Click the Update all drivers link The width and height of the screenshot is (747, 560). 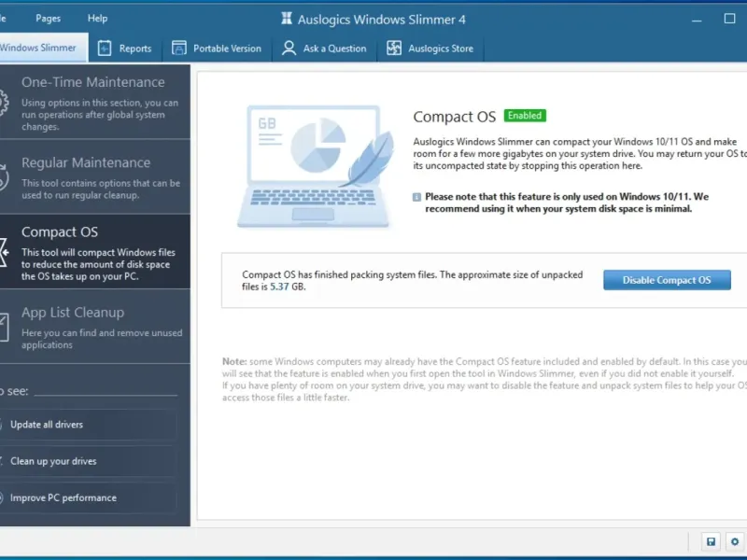tap(88, 425)
